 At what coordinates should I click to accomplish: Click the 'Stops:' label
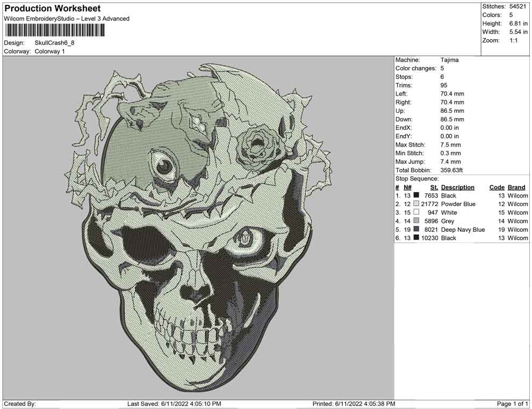(x=404, y=77)
